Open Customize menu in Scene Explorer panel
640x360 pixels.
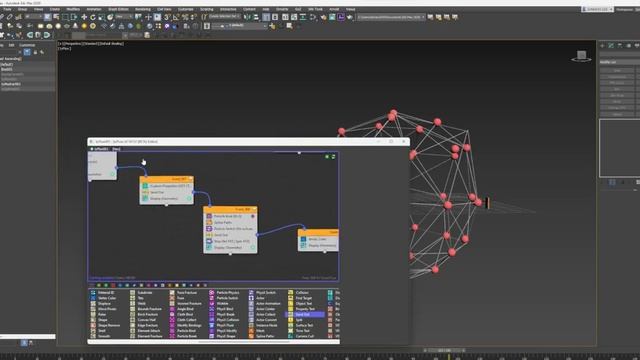click(x=27, y=45)
